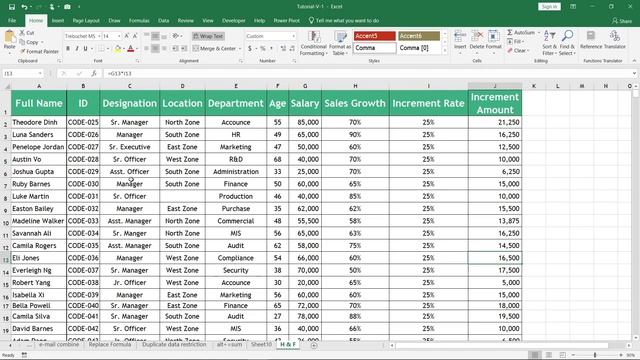Viewport: 640px width, 360px height.
Task: Click Decrease Decimal icon
Action: (292, 49)
